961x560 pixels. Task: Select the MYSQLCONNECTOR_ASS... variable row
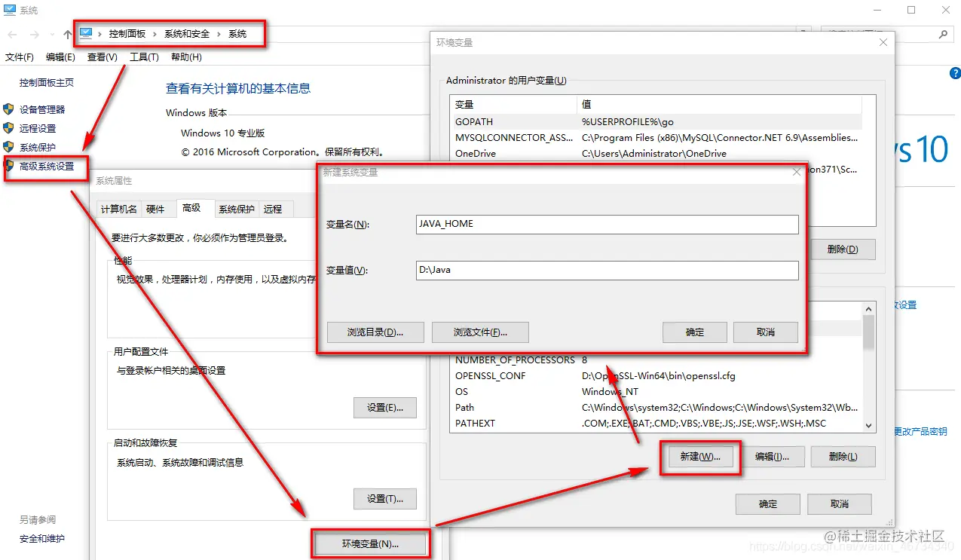[656, 137]
